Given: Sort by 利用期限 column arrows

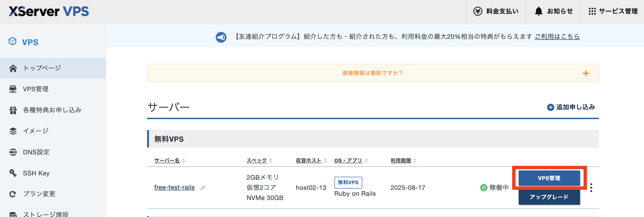Looking at the screenshot, I should pyautogui.click(x=415, y=160).
